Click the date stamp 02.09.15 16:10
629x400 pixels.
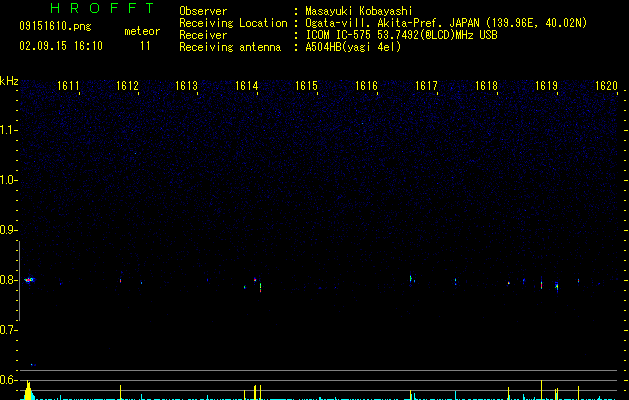[x=61, y=46]
